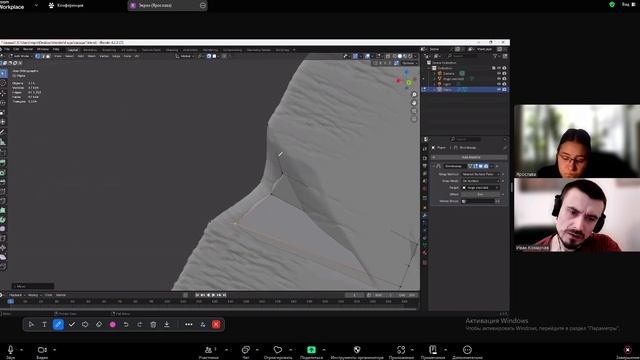Select Blender's Move tool
The image size is (640, 360).
[x=3, y=93]
